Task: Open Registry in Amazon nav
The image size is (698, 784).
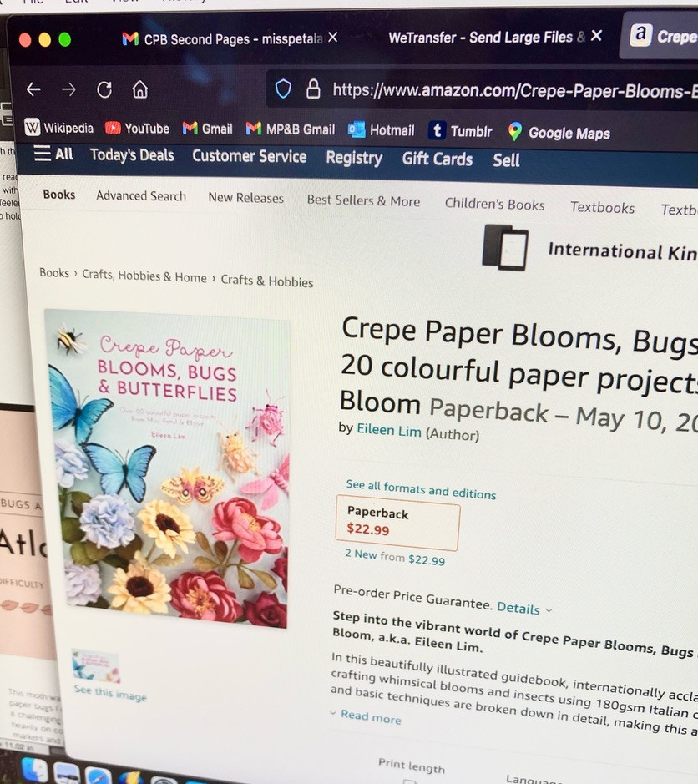Action: click(355, 158)
